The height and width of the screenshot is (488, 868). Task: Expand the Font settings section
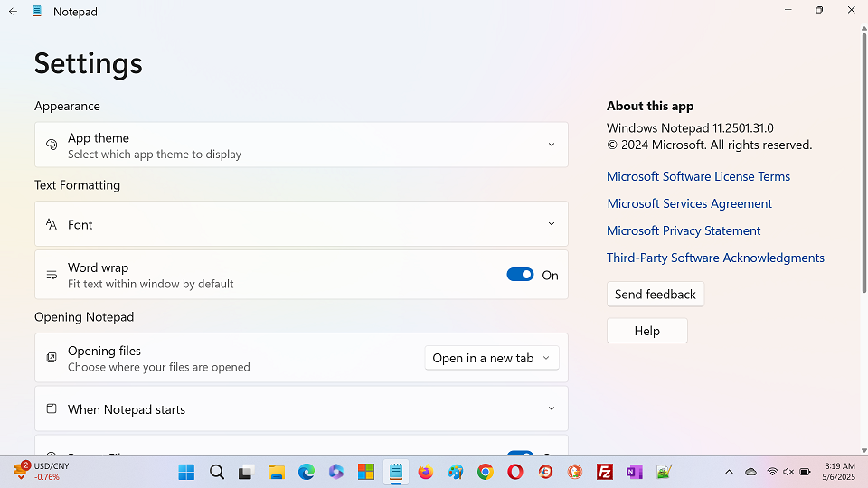[x=552, y=224]
